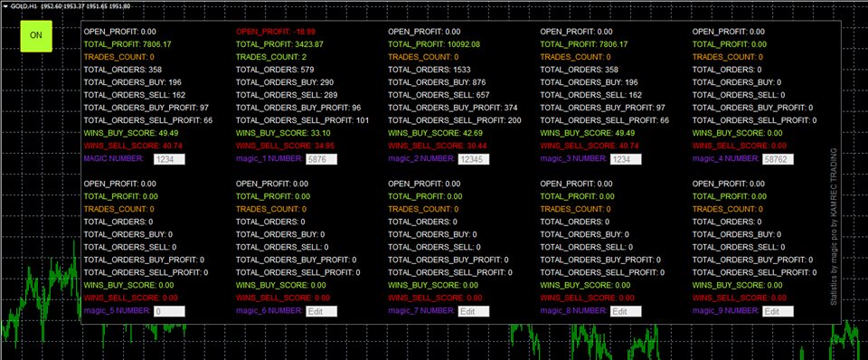Image resolution: width=868 pixels, height=360 pixels.
Task: Select WINS_SELL_SCORE: 40.74 above magic_3 NUMBER
Action: (590, 146)
